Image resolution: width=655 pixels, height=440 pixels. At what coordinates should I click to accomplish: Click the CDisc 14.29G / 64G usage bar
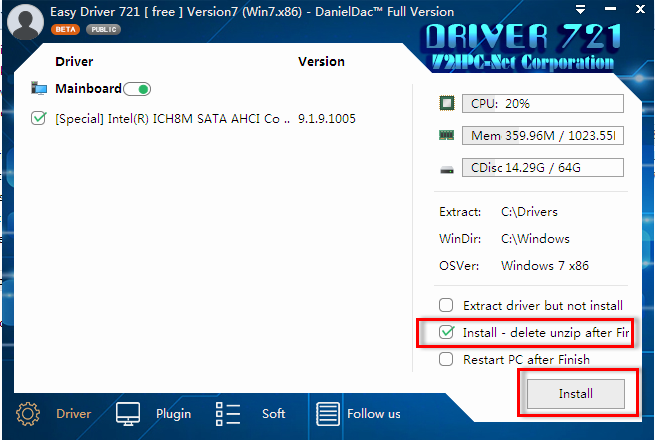click(543, 168)
